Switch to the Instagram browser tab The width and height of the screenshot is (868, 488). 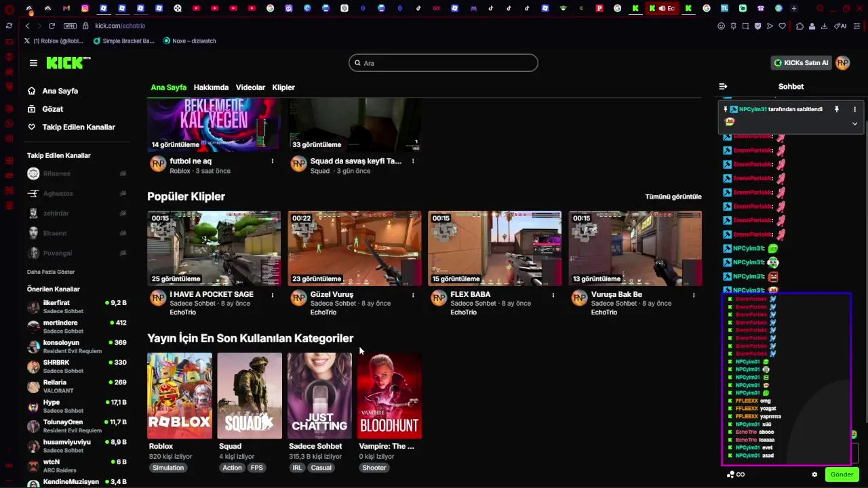[85, 8]
